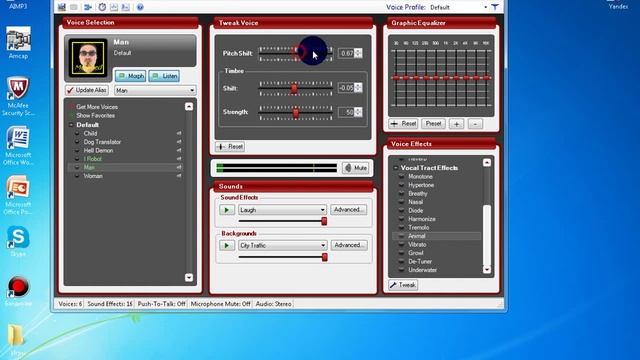This screenshot has height=360, width=640.
Task: Reset the Tweak Voice settings
Action: tap(230, 147)
